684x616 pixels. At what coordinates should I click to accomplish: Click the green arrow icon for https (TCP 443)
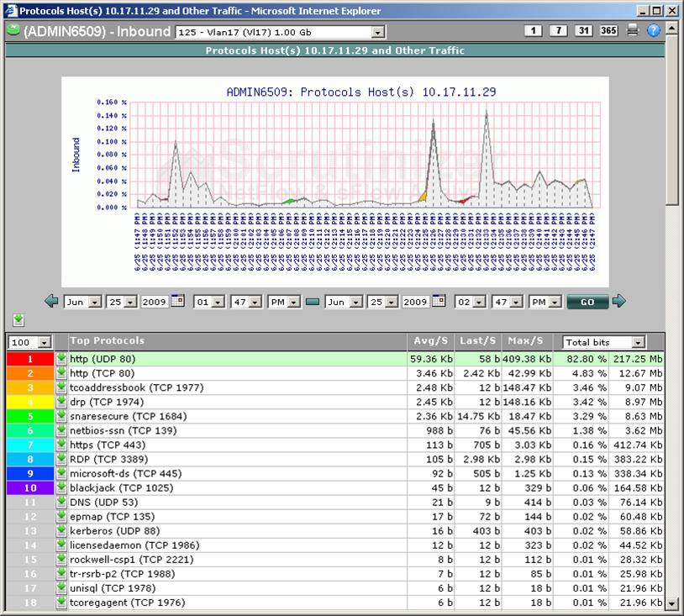click(61, 445)
